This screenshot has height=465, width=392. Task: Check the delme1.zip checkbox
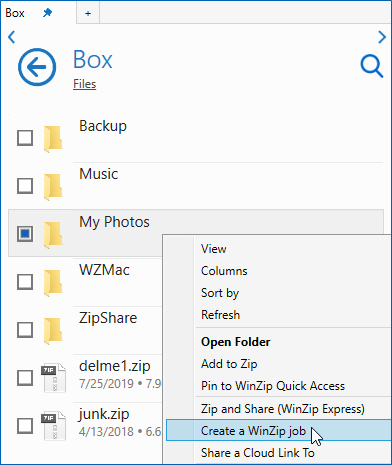coord(25,378)
